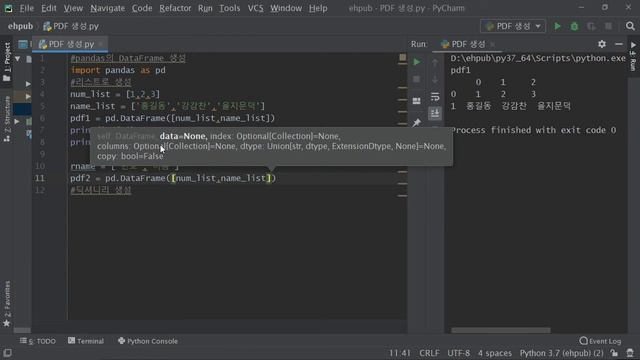Click the inspector icon in status bar
Viewport: 640px width, 360px height.
pos(630,353)
